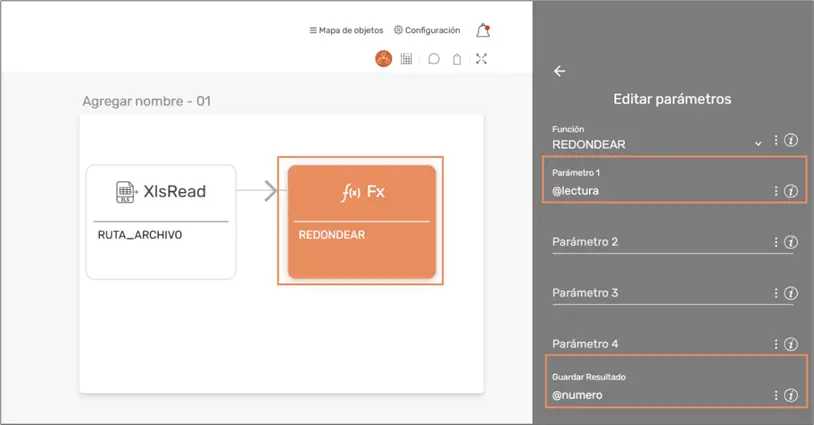The image size is (814, 425).
Task: Click the fullscreen expand icon
Action: coord(481,59)
